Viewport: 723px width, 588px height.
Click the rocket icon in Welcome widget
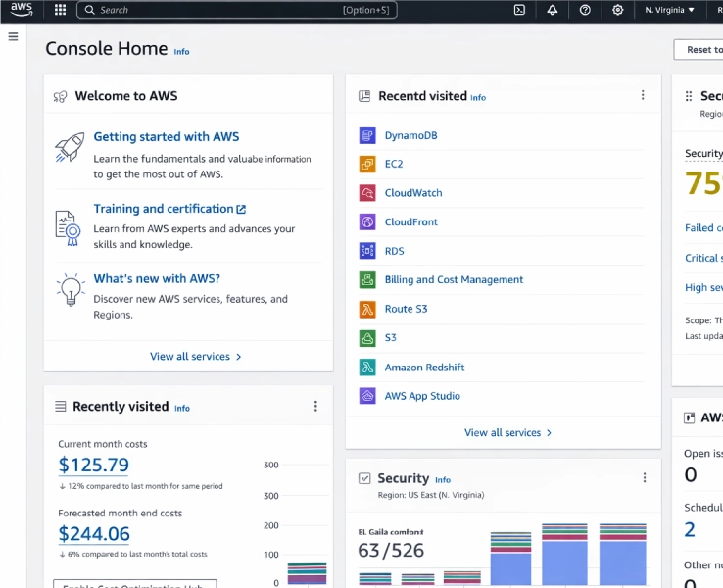point(70,147)
